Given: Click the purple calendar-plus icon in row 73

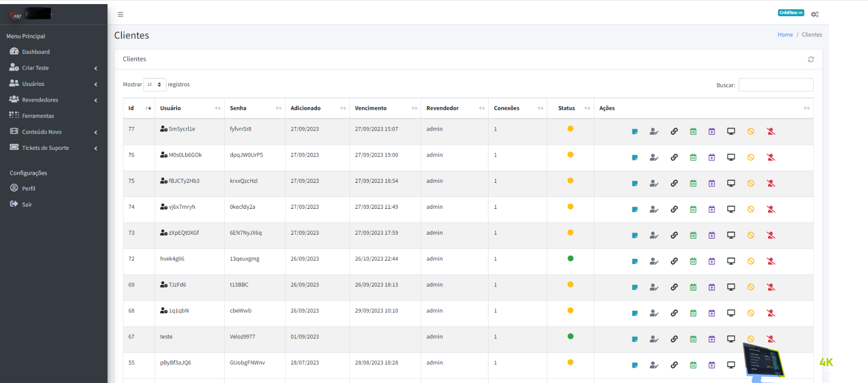Looking at the screenshot, I should [x=712, y=235].
